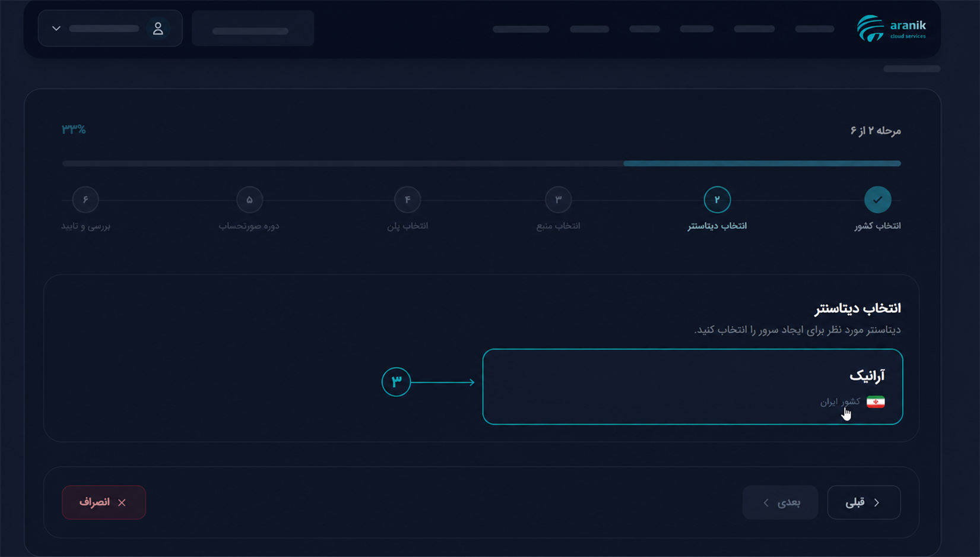Click the انتخاب دیتاسنتر section heading
Image resolution: width=980 pixels, height=557 pixels.
[857, 308]
